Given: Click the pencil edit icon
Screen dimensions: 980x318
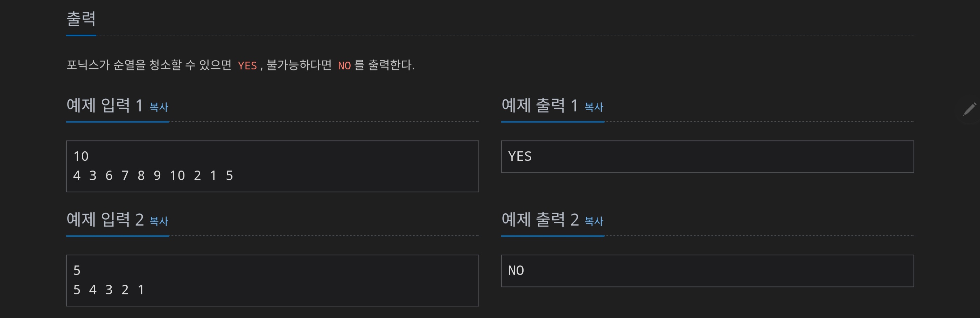Looking at the screenshot, I should point(969,109).
